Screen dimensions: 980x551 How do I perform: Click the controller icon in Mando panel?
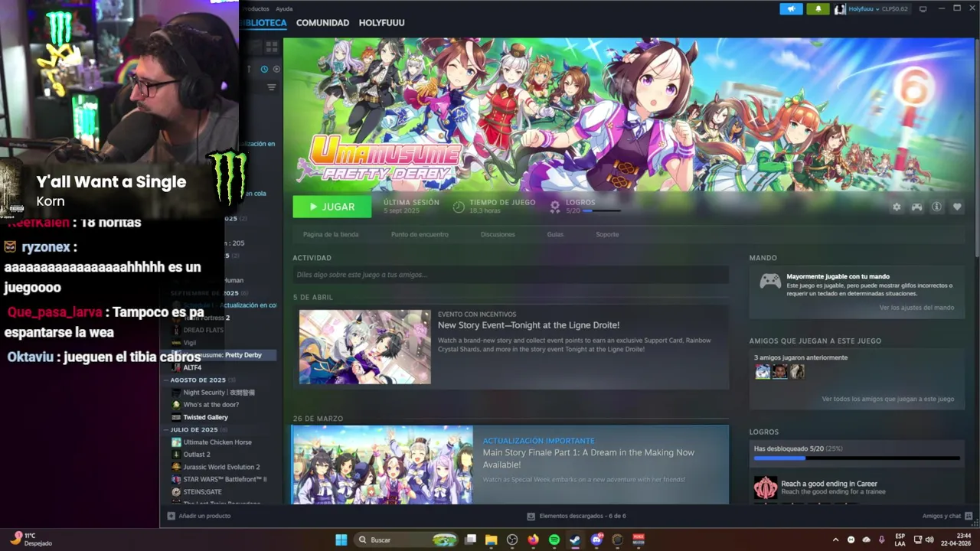(770, 281)
